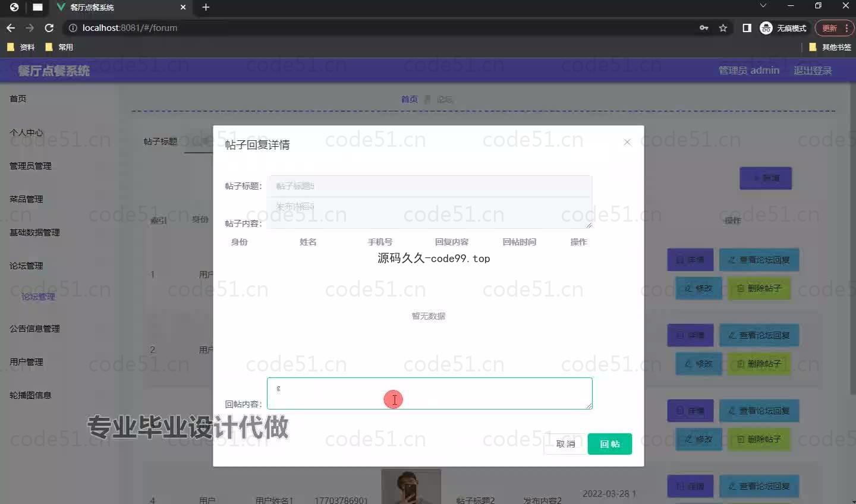Click 修改 button in row 1

[x=698, y=288]
